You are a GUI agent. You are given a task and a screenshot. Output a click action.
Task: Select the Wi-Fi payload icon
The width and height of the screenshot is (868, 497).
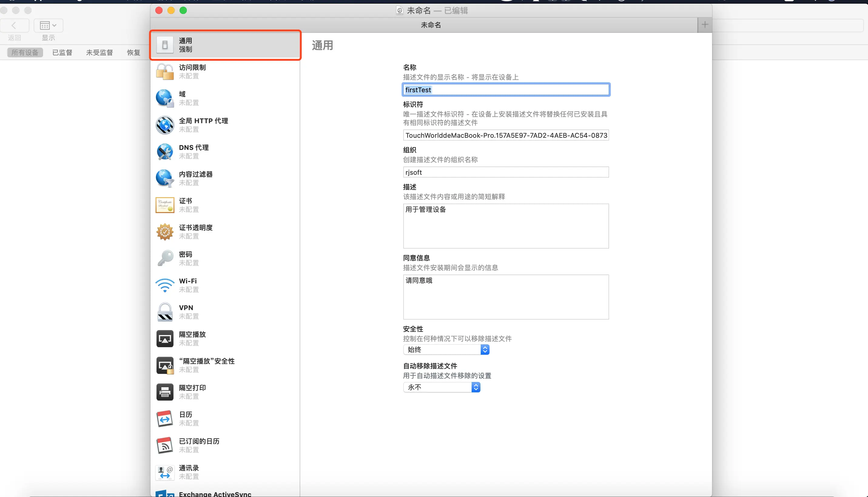pyautogui.click(x=165, y=285)
